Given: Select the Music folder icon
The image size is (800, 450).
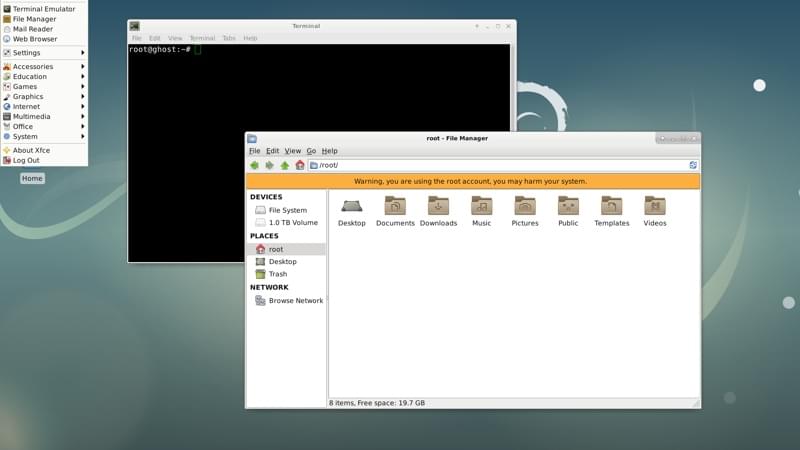Looking at the screenshot, I should point(482,212).
